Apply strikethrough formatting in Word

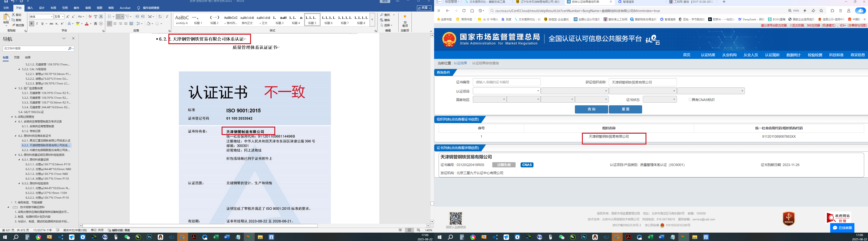coord(51,24)
